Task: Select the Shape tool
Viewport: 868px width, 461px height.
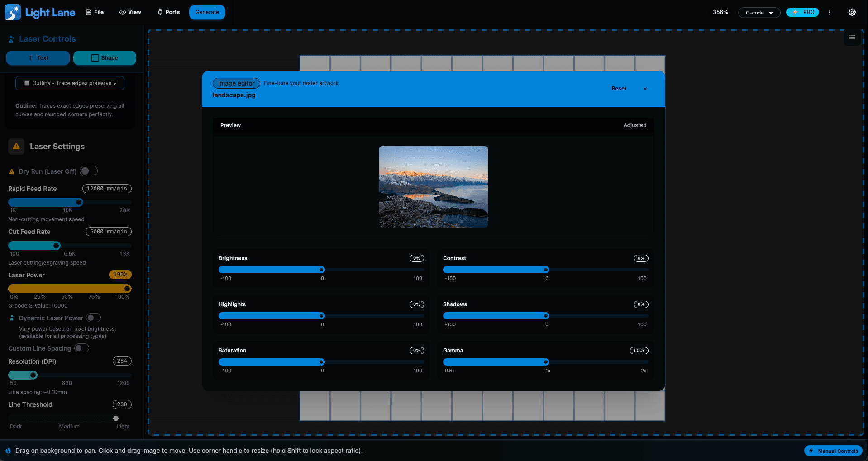Action: [x=105, y=58]
